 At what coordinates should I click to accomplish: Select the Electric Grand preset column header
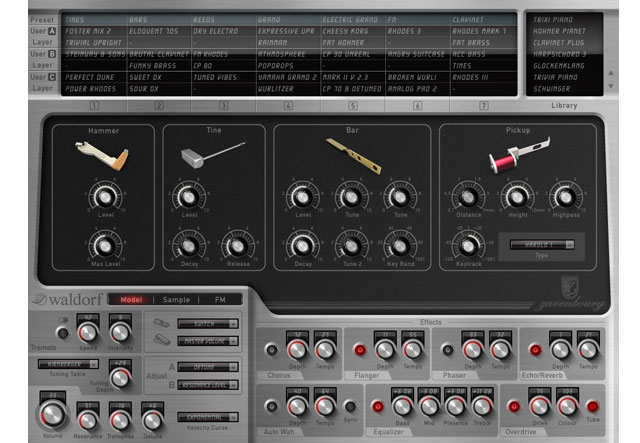[353, 20]
